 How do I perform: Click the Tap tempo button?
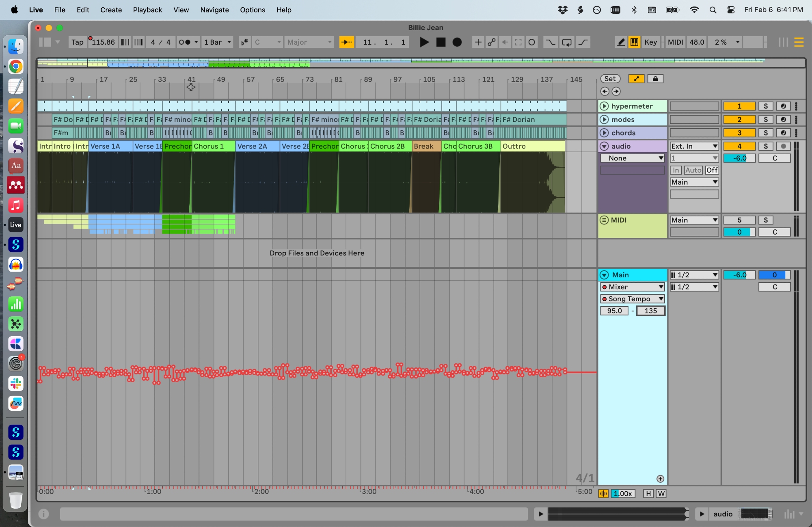pos(77,42)
